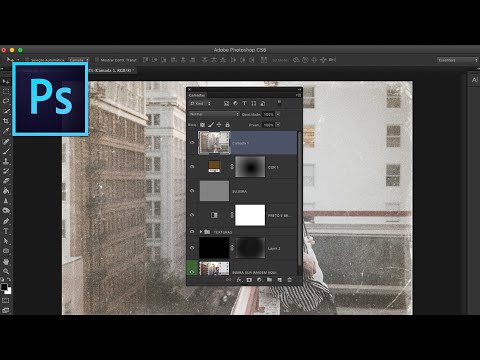Click the Layers panel vertical scrollbar
The image size is (480, 360).
click(x=299, y=199)
